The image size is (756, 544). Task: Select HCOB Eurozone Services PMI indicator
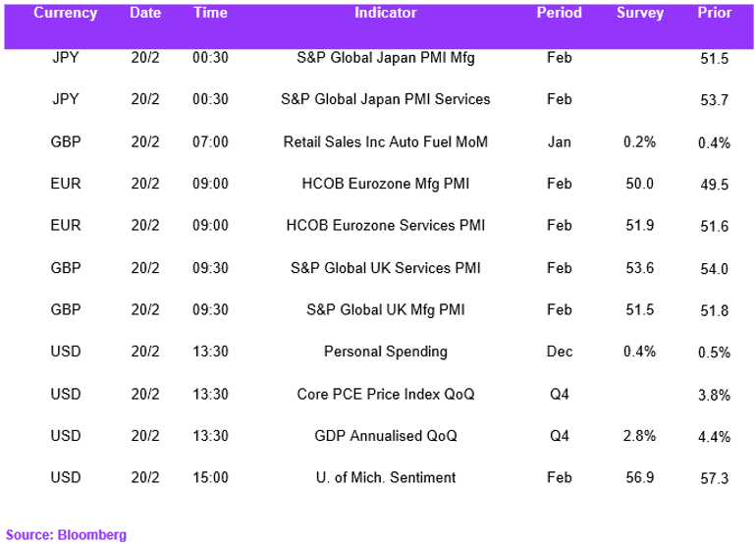(385, 226)
